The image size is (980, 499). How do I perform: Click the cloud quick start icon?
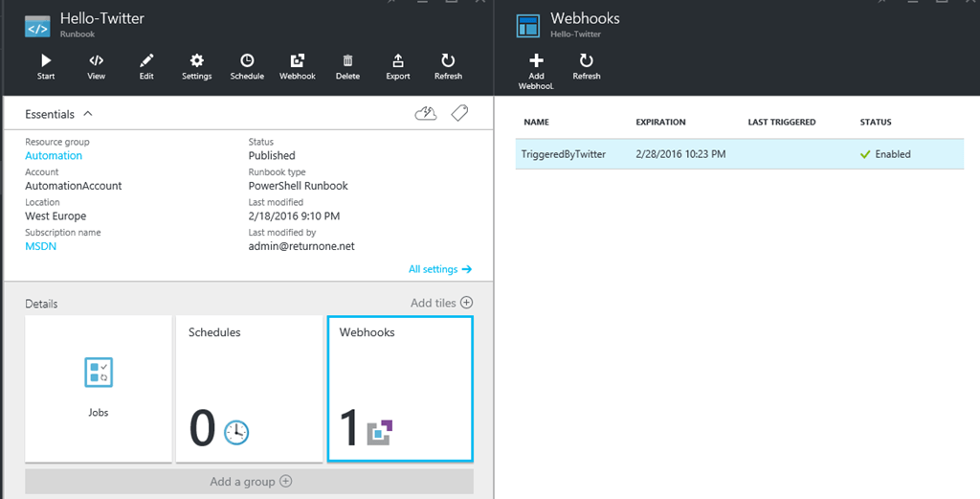(426, 113)
